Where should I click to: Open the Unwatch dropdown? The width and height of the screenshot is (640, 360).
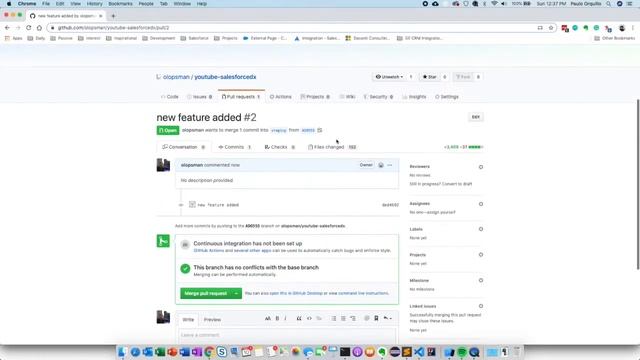pos(389,77)
